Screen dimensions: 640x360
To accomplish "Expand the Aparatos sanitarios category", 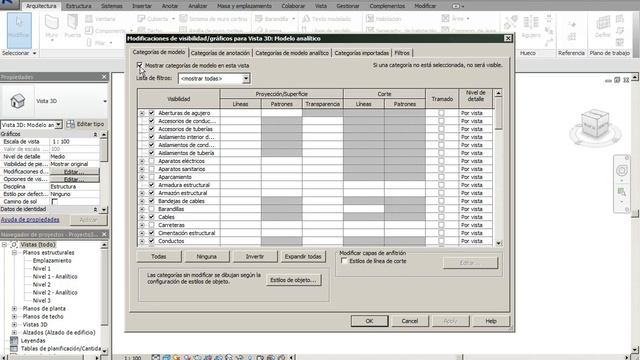I will [142, 169].
